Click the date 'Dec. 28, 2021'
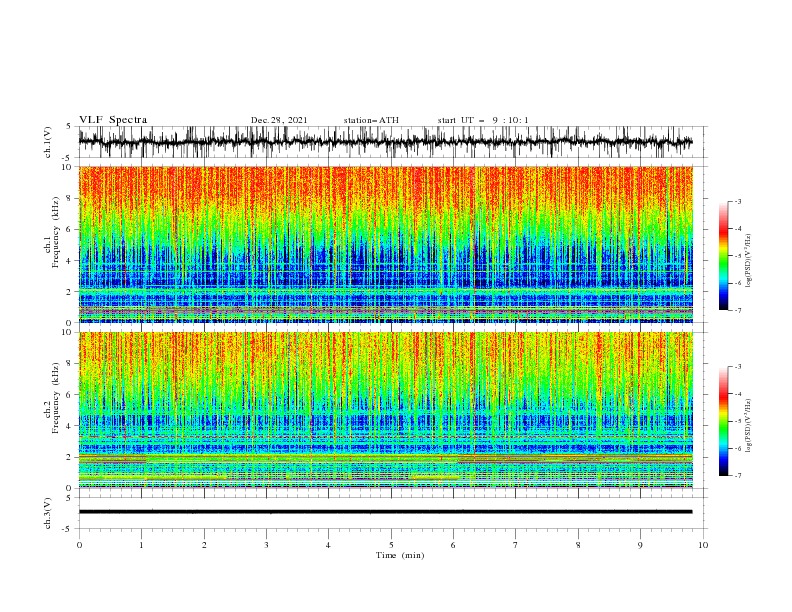This screenshot has height=612, width=792. coord(279,120)
